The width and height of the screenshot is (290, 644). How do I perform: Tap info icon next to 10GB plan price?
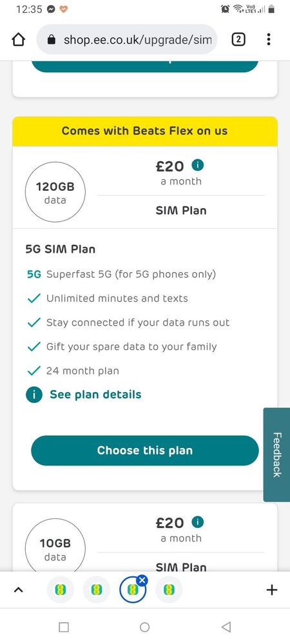click(198, 522)
